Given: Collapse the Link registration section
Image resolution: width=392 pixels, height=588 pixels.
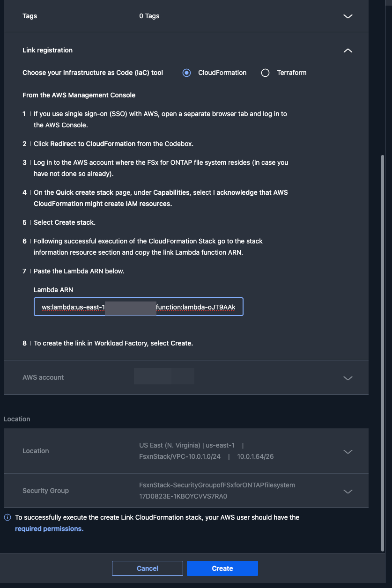Looking at the screenshot, I should (348, 51).
